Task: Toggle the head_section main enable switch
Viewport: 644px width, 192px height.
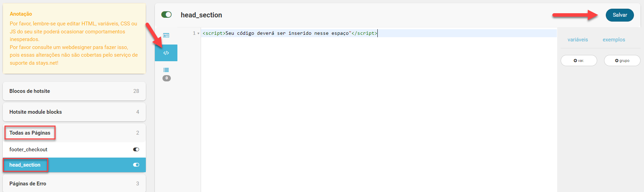Action: tap(167, 15)
